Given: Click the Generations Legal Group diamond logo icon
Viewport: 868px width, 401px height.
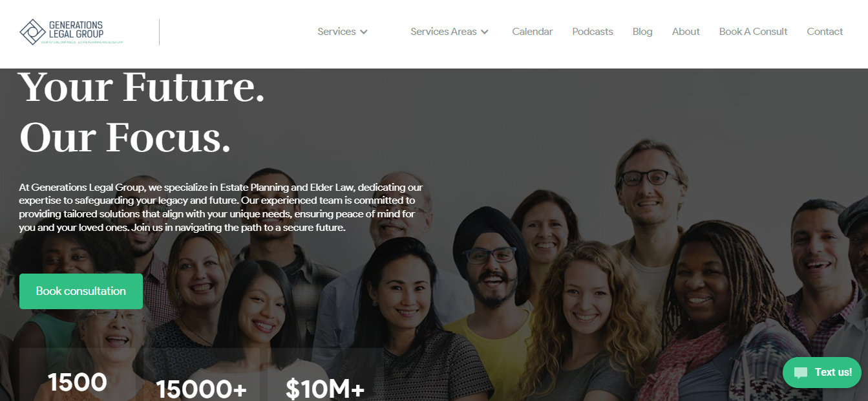Looking at the screenshot, I should coord(32,32).
